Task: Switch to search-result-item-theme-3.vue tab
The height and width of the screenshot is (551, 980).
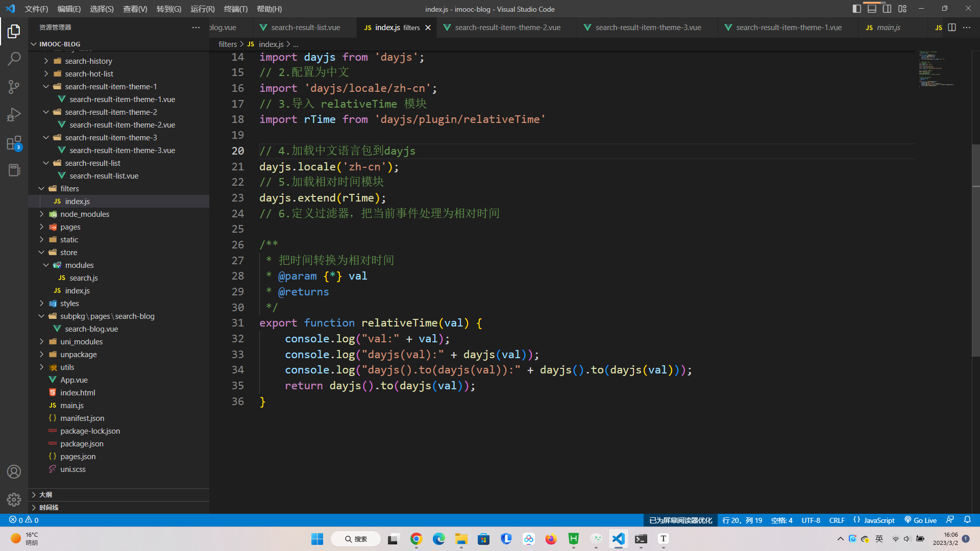Action: (x=648, y=28)
